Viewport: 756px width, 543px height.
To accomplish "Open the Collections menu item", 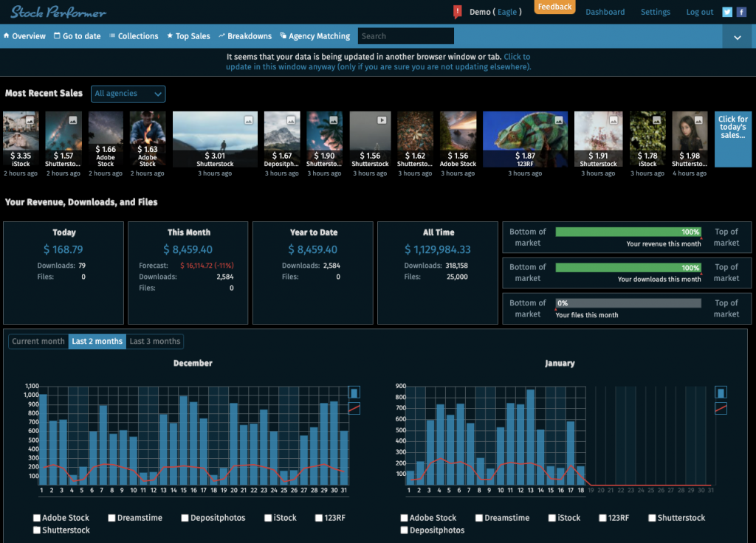I will (134, 36).
